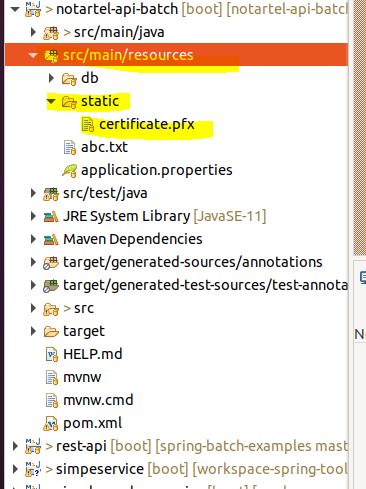
Task: Expand the target folder arrow
Action: (x=33, y=331)
